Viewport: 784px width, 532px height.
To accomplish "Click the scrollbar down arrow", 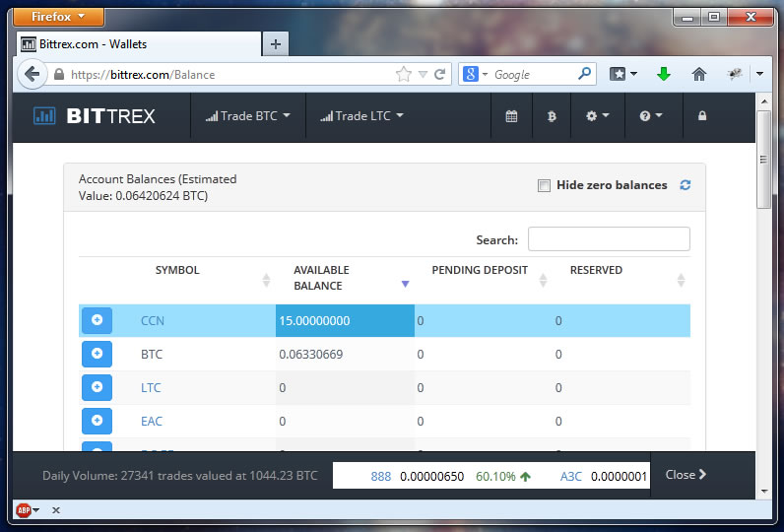I will (x=763, y=492).
